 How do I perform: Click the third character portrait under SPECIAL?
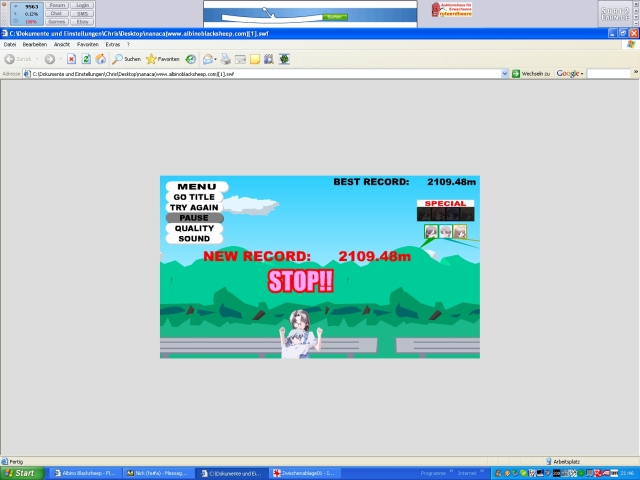coord(460,231)
